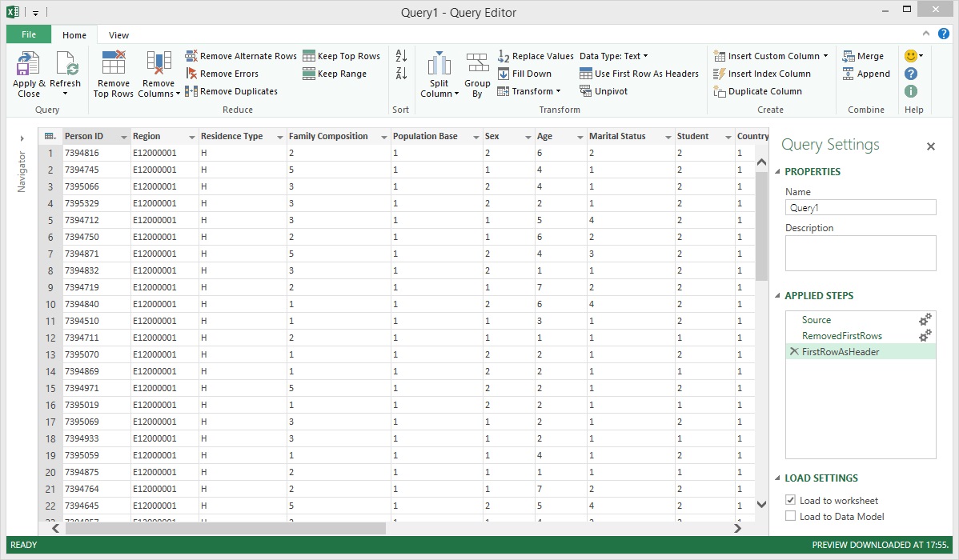Close the Query Settings pane
This screenshot has width=959, height=560.
pyautogui.click(x=931, y=146)
